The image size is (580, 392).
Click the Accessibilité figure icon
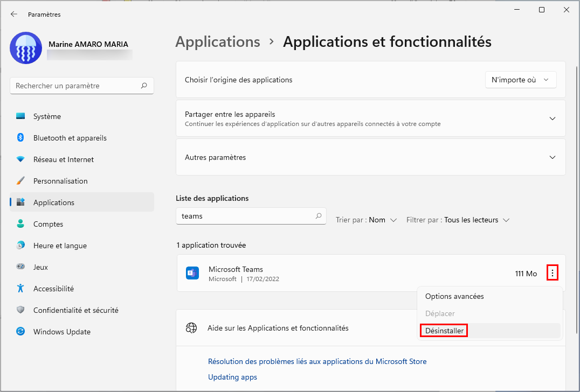[x=20, y=288]
